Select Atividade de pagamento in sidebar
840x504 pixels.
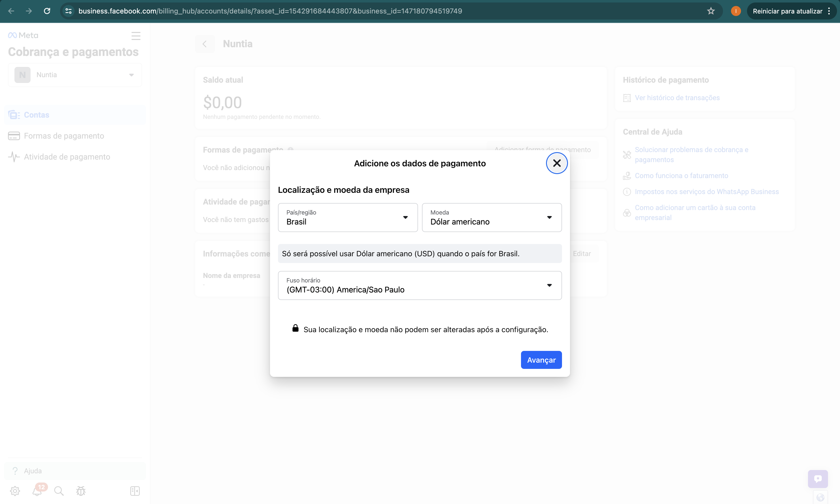coord(75,157)
